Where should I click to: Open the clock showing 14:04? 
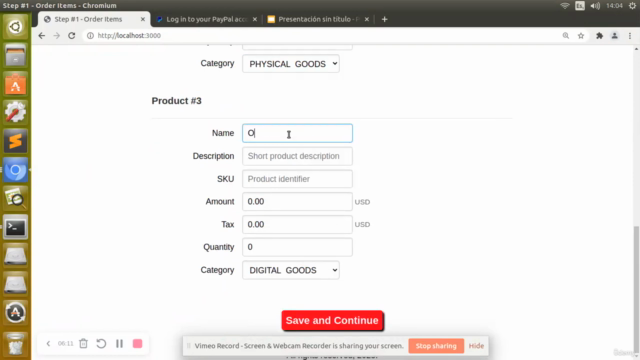point(614,6)
